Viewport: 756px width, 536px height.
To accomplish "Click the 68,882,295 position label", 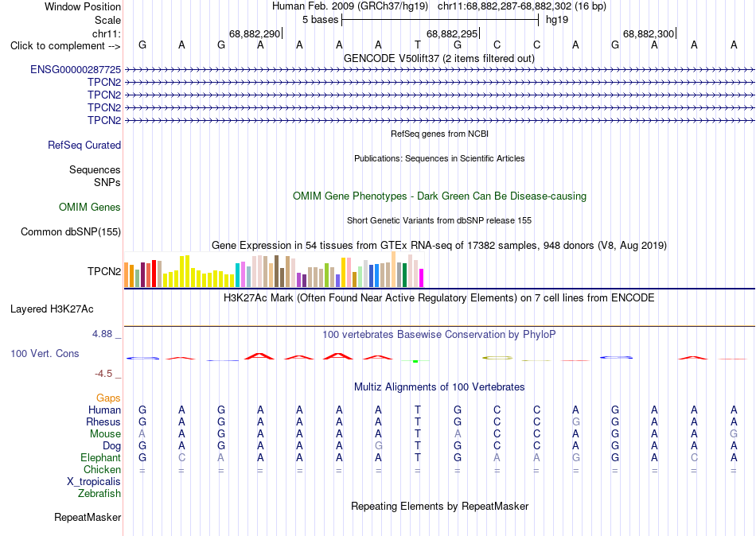I will pyautogui.click(x=452, y=33).
